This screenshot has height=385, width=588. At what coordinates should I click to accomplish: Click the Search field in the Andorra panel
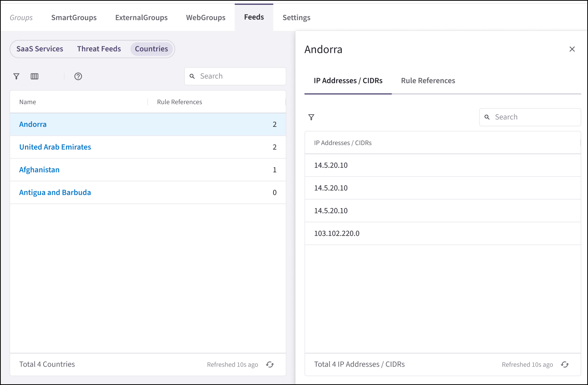coord(535,117)
